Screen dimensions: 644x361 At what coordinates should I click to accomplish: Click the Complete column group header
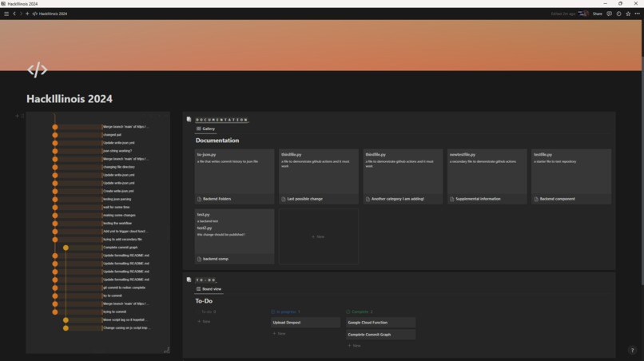pyautogui.click(x=360, y=311)
